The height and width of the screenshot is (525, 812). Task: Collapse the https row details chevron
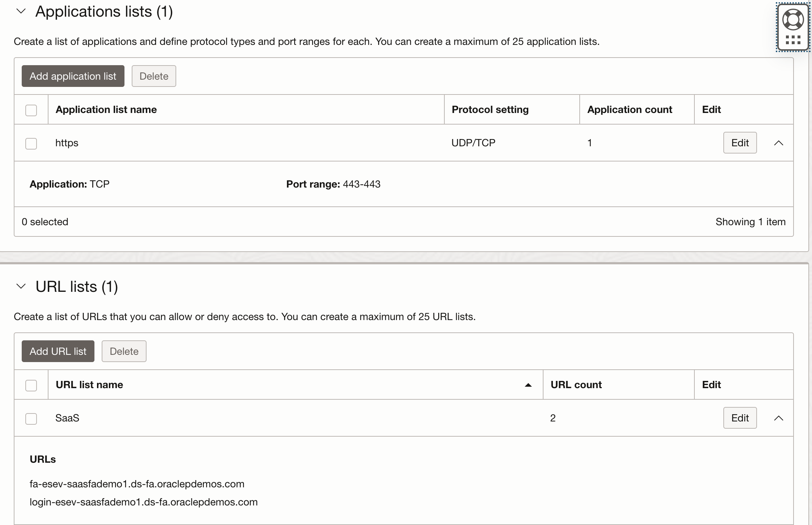click(778, 143)
